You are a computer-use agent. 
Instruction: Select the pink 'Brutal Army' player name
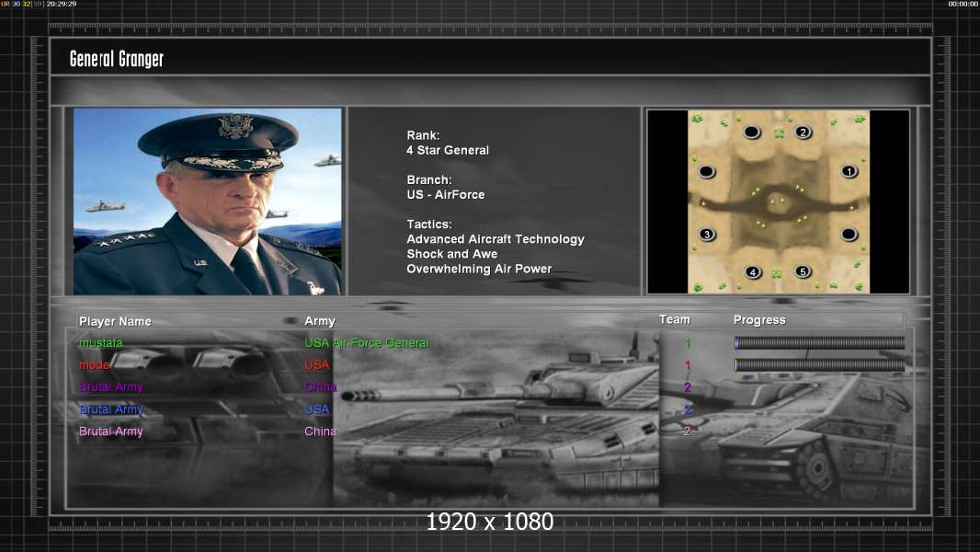111,431
